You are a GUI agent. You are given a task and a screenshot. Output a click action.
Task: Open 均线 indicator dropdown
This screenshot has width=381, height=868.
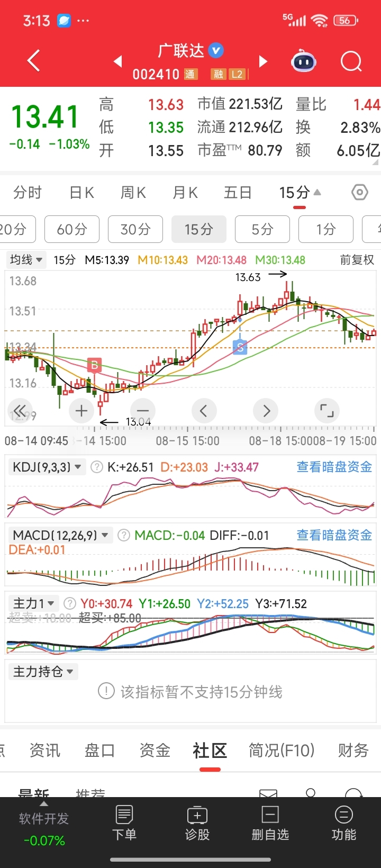pos(26,260)
